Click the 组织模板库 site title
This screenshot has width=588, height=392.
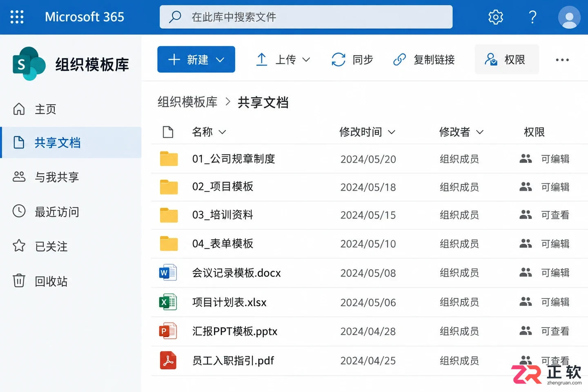pos(92,65)
